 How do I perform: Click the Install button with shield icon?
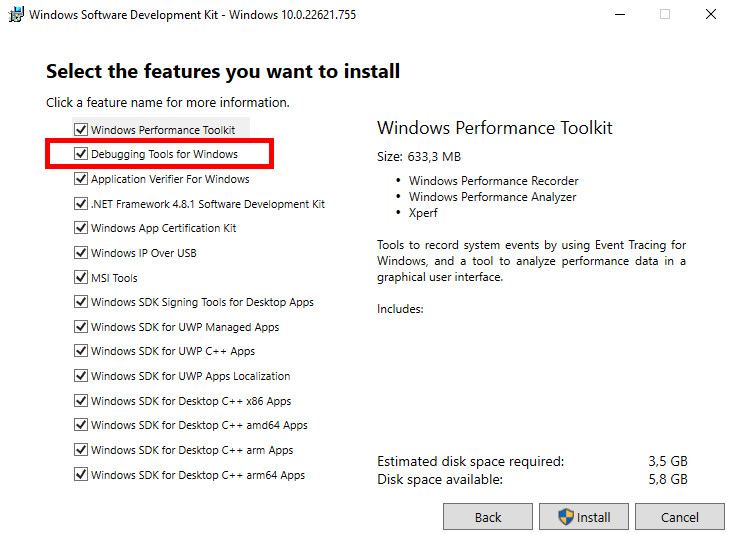click(x=583, y=517)
